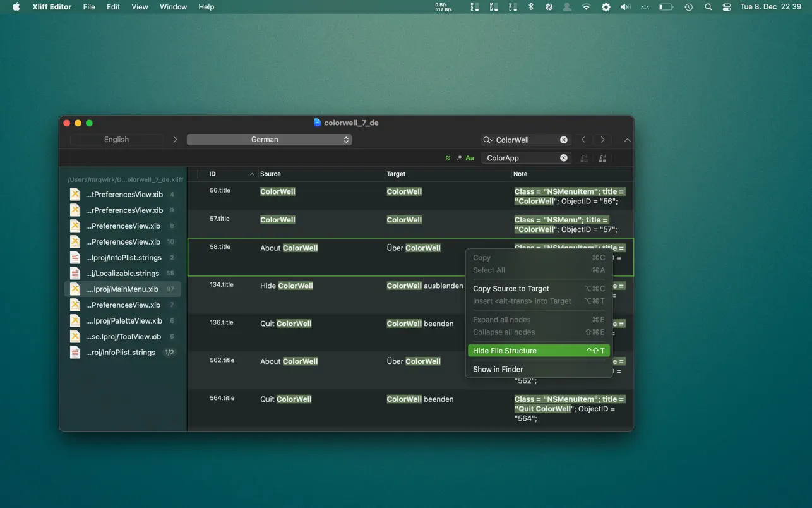Collapse the search bar with chevron
Image resolution: width=812 pixels, height=508 pixels.
[x=627, y=140]
